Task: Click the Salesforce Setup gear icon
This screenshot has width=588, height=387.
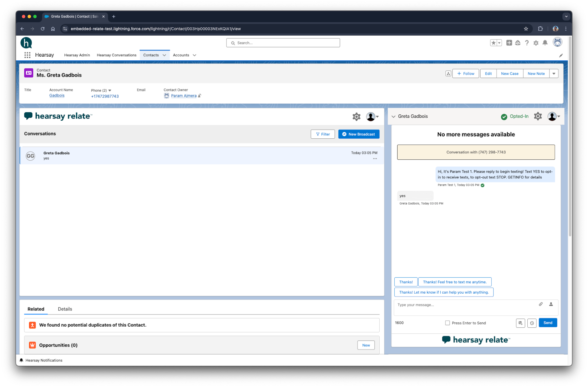Action: click(536, 43)
